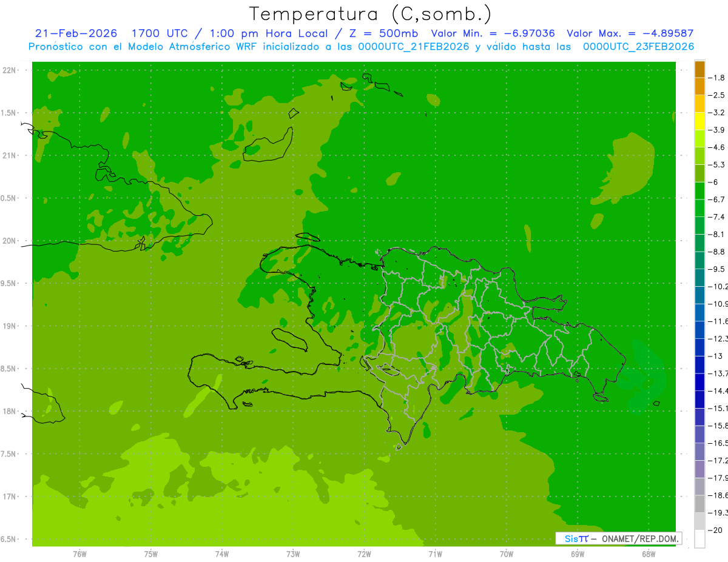This screenshot has height=562, width=728.
Task: Click the '-4.6' colorbar label
Action: 718,147
